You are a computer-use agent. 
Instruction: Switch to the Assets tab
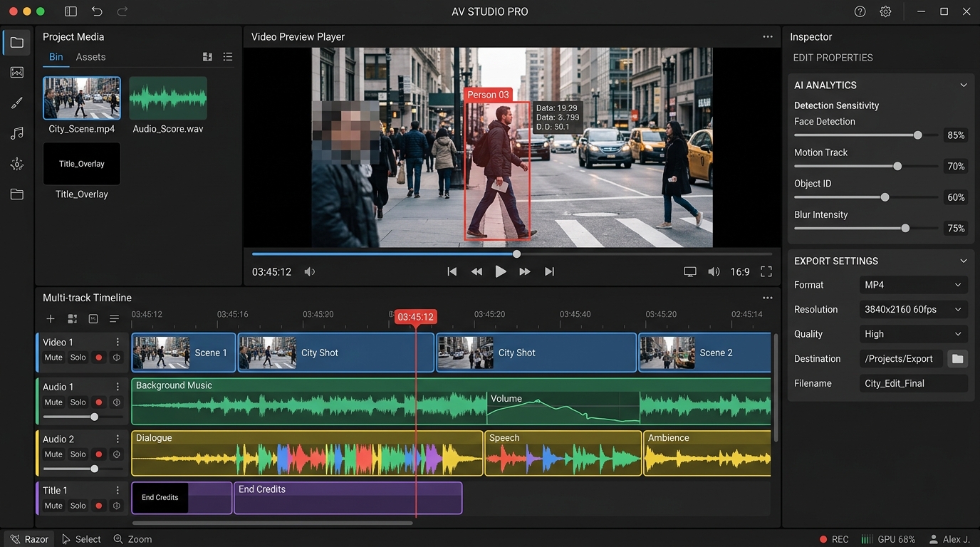click(90, 57)
